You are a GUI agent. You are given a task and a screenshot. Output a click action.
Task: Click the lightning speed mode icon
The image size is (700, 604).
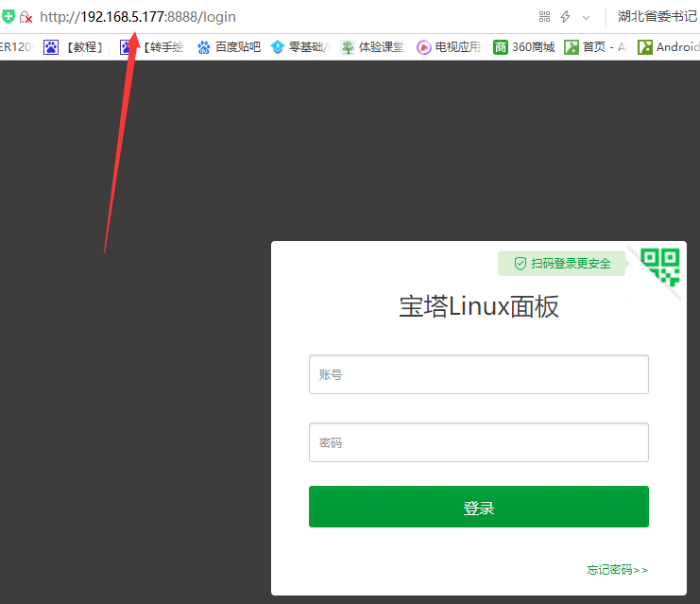point(565,17)
